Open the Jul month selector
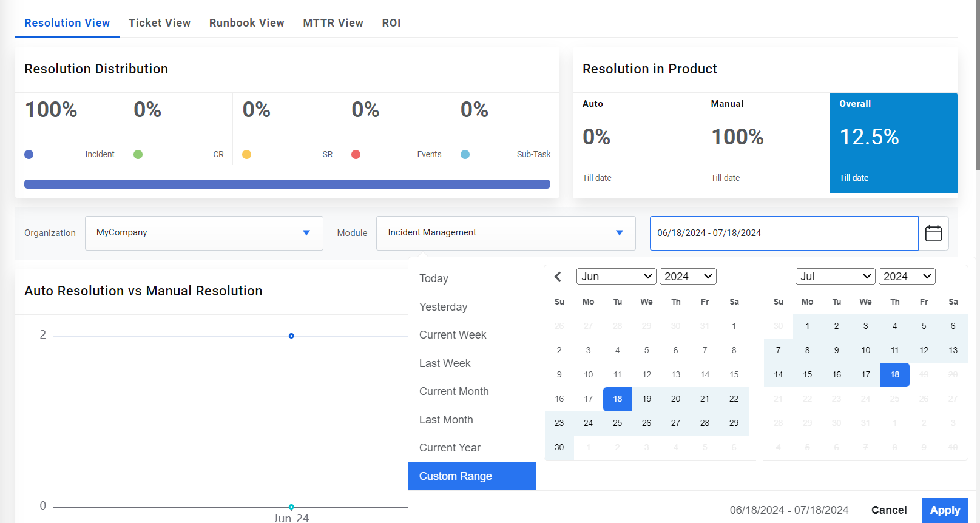Screen dimensions: 980x523 (x=835, y=277)
